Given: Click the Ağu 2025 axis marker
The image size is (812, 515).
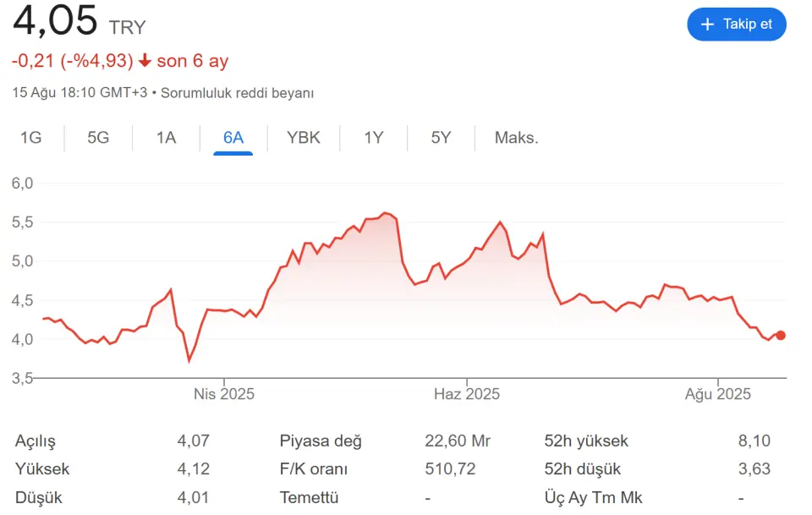Looking at the screenshot, I should point(718,394).
